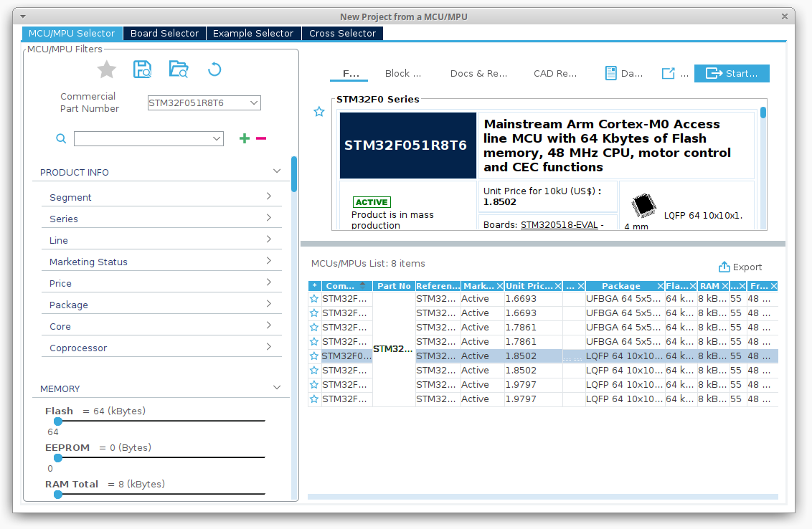Remove the Fr... column via its X
812x529 pixels.
coord(774,286)
